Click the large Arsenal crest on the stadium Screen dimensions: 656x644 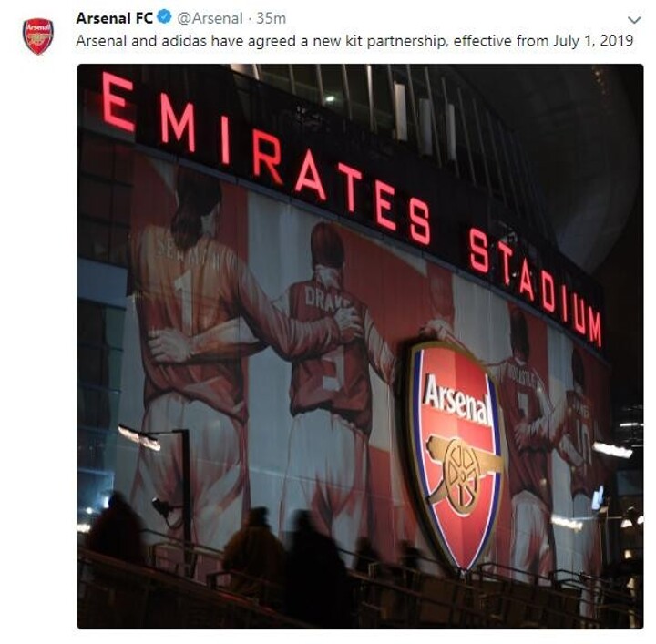point(454,450)
